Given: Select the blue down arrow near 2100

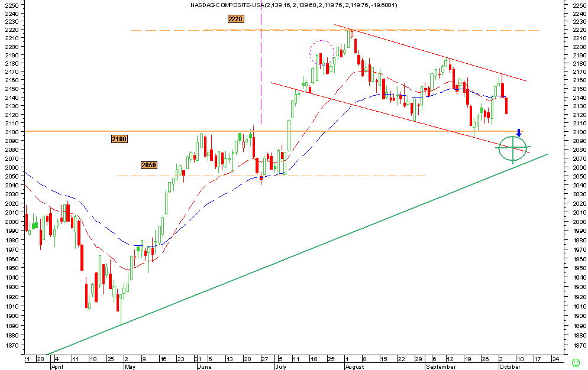Looking at the screenshot, I should [x=519, y=133].
